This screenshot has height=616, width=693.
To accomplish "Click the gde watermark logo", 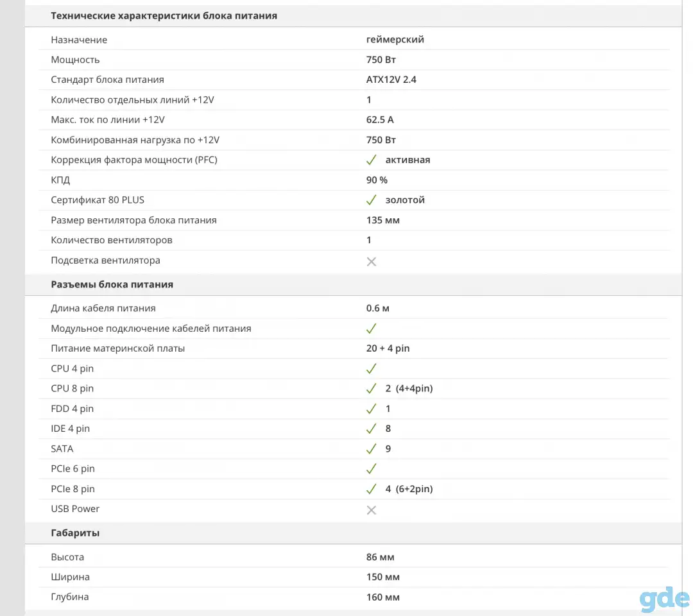I will pos(664,599).
